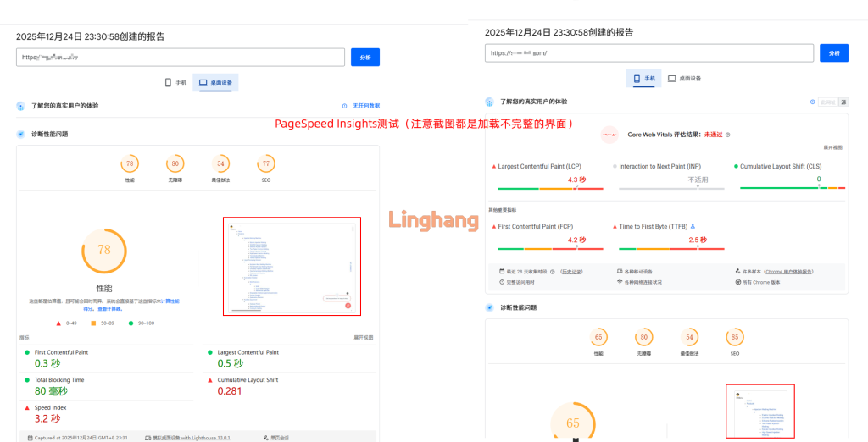This screenshot has width=868, height=442.
Task: Click the Core Web Vitals help icon
Action: (x=728, y=135)
